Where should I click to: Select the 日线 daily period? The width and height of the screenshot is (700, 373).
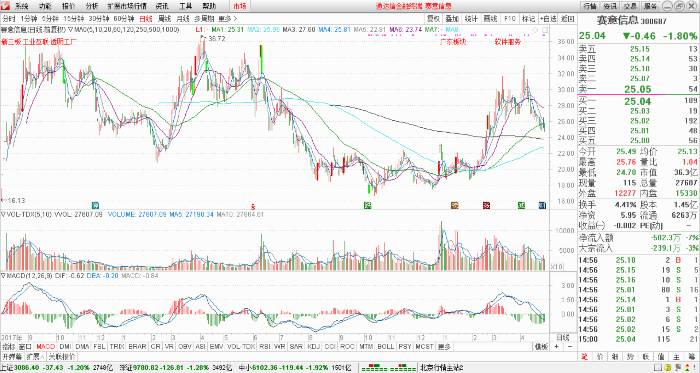[145, 19]
